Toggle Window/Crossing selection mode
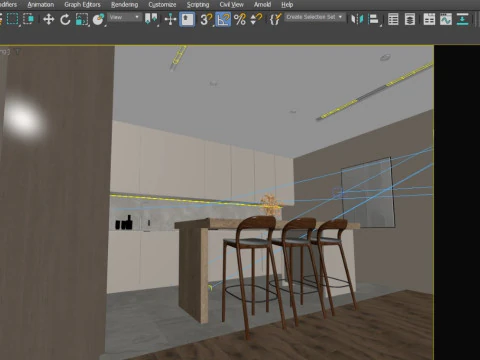 pos(29,19)
